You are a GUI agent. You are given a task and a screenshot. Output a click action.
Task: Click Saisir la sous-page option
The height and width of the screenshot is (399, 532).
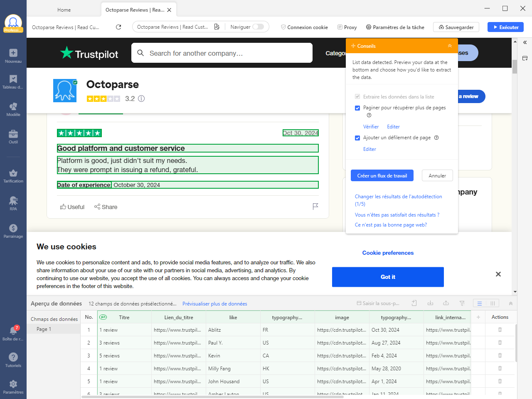click(x=378, y=303)
